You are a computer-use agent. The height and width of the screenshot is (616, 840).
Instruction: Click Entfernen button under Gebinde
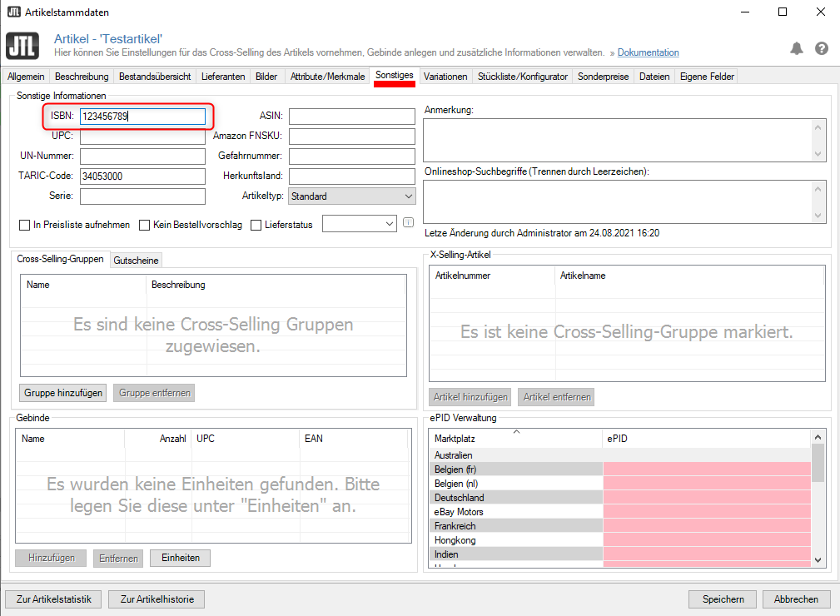tap(118, 559)
